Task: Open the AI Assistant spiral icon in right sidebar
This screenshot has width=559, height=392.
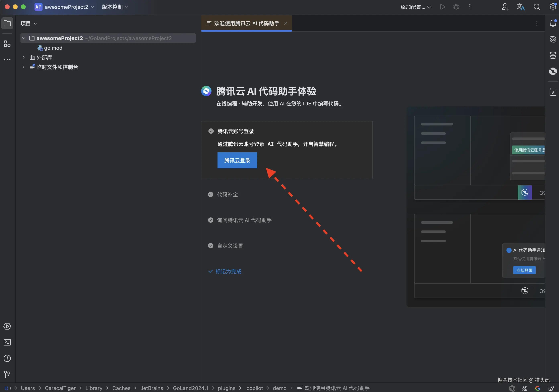Action: (x=553, y=39)
